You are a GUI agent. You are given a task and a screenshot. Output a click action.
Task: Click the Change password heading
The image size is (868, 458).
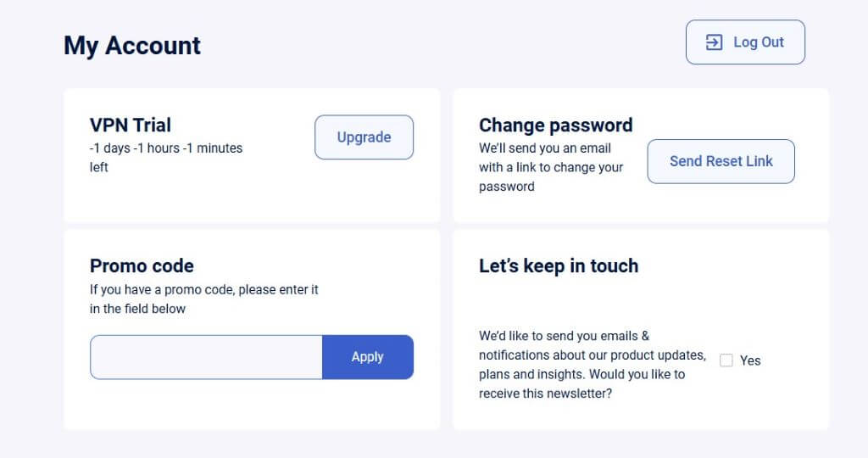click(x=555, y=125)
